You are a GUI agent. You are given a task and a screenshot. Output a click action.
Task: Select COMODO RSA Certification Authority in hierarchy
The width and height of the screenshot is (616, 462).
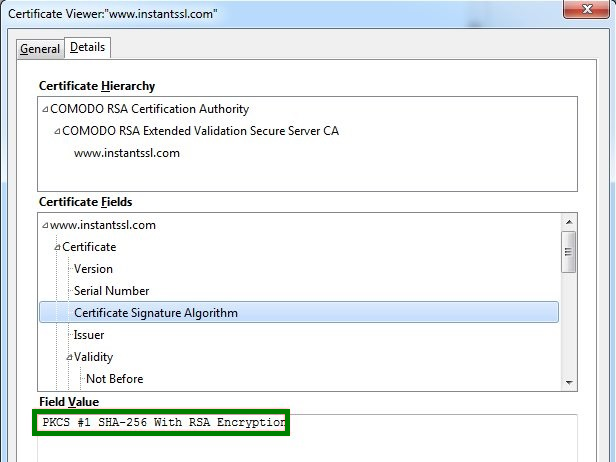pos(150,109)
